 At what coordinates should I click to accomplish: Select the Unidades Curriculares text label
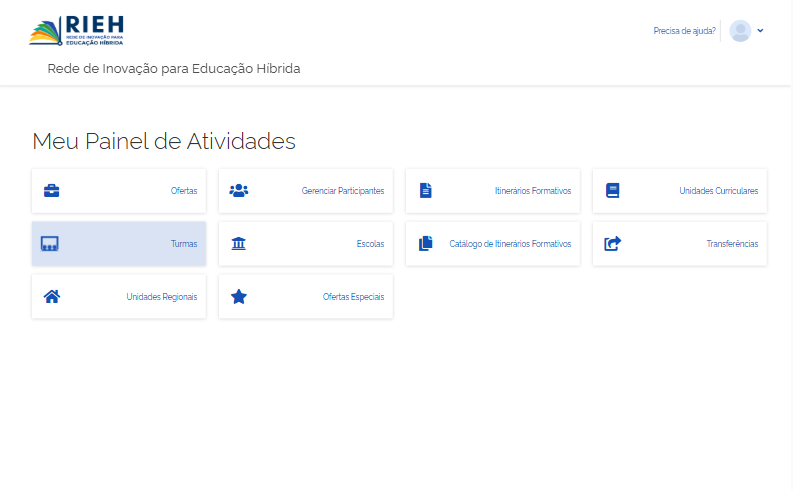tap(718, 191)
